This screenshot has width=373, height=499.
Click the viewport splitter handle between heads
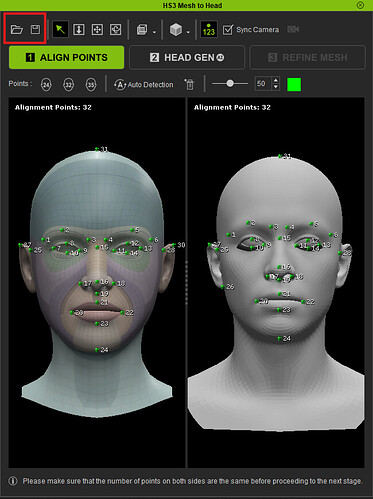click(186, 283)
